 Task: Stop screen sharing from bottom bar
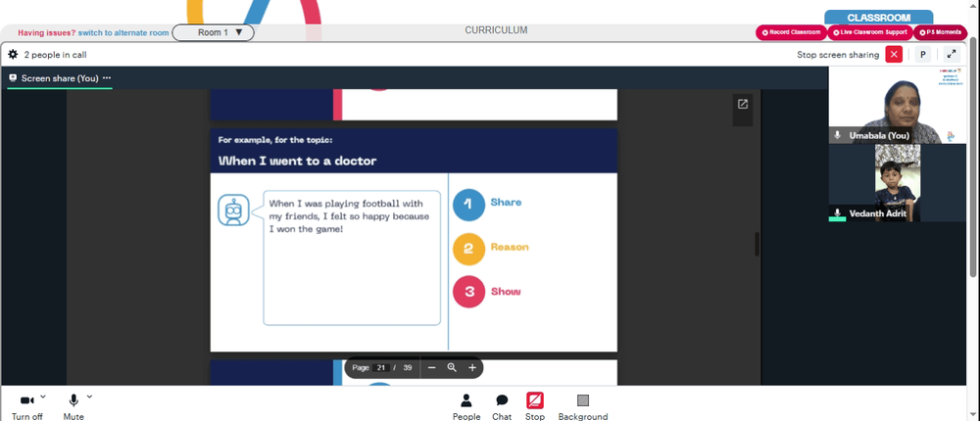tap(535, 406)
